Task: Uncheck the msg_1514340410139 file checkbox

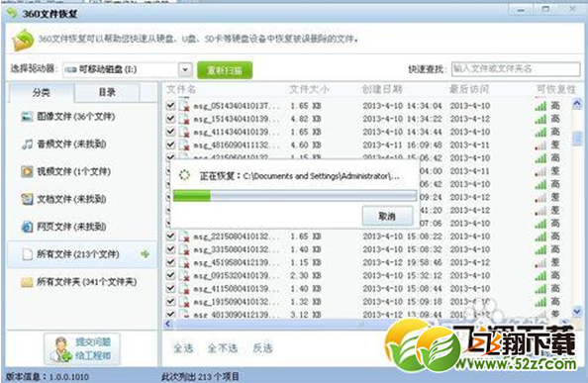Action: 170,119
